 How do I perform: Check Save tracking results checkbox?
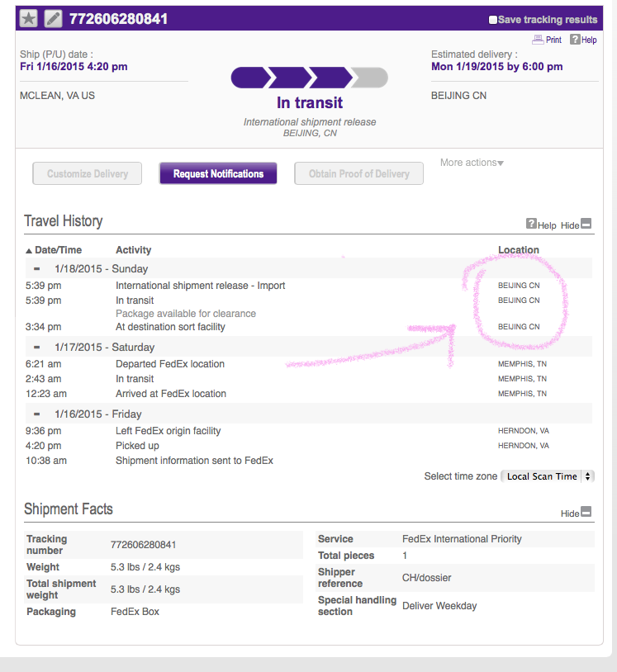pos(493,20)
